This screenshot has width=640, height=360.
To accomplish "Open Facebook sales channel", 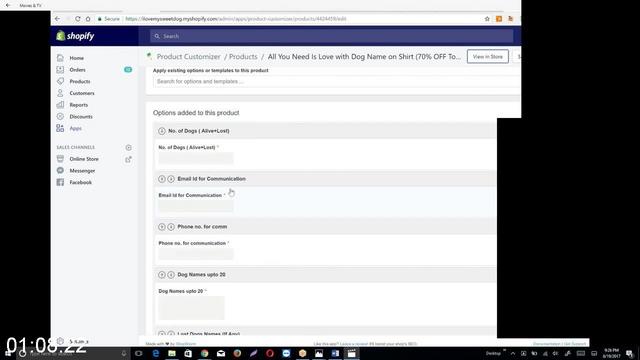I will 80,182.
